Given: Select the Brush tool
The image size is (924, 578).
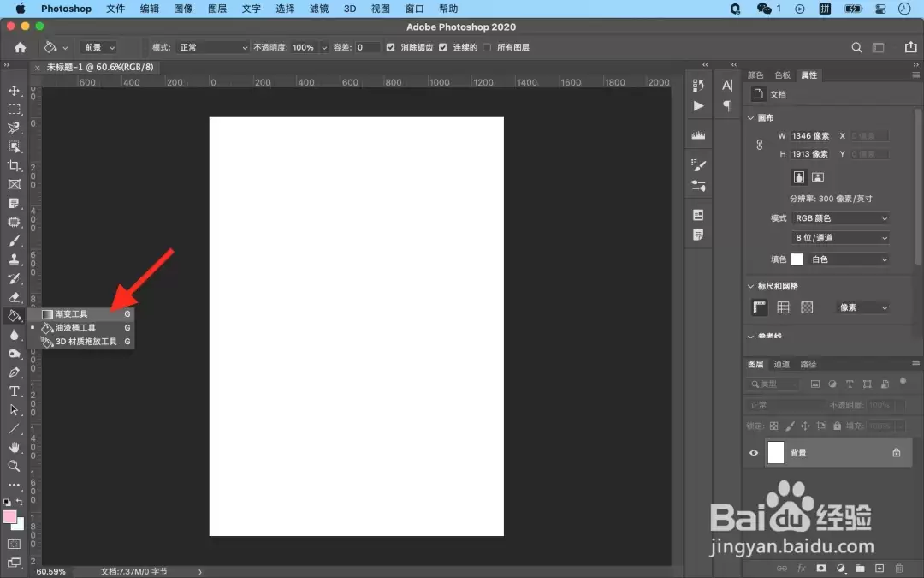Looking at the screenshot, I should 15,241.
